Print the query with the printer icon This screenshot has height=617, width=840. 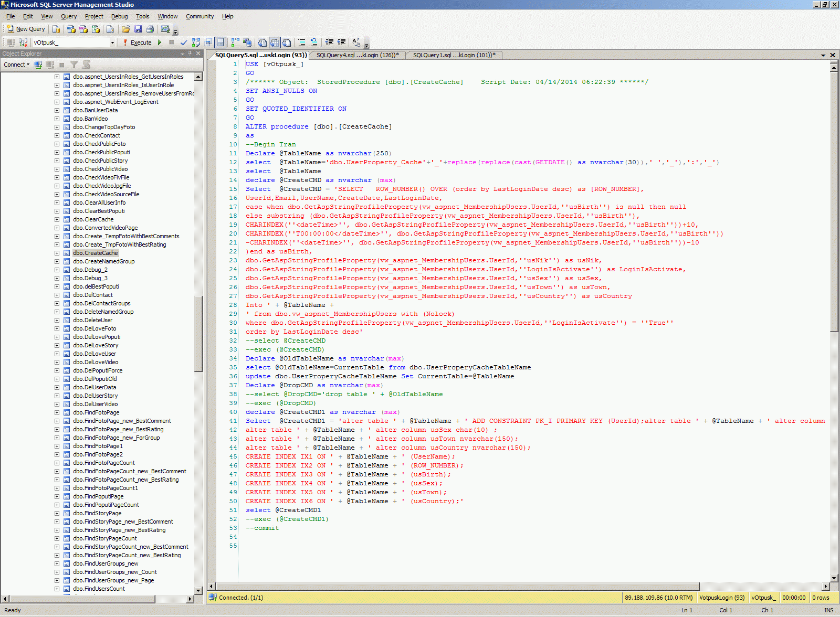click(x=150, y=29)
